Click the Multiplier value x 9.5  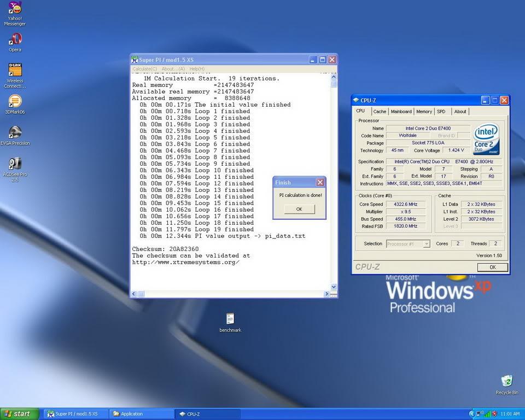(x=405, y=212)
